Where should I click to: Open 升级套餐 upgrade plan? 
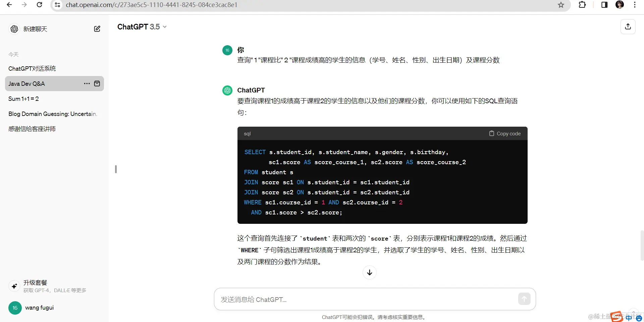point(54,286)
